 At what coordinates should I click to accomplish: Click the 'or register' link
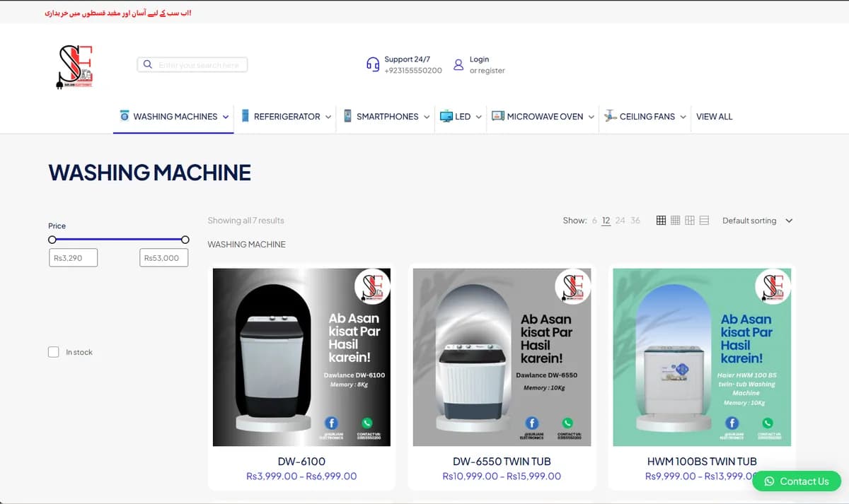487,71
